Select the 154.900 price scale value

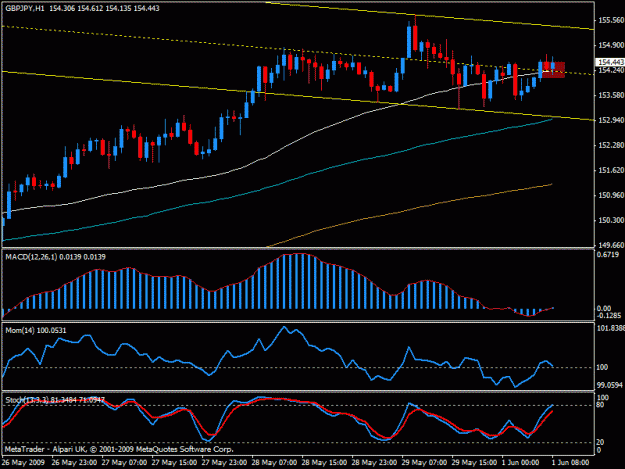click(611, 45)
